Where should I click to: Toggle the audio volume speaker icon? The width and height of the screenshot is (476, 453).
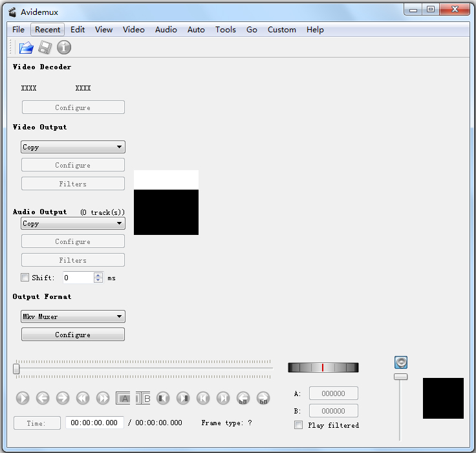(x=401, y=362)
